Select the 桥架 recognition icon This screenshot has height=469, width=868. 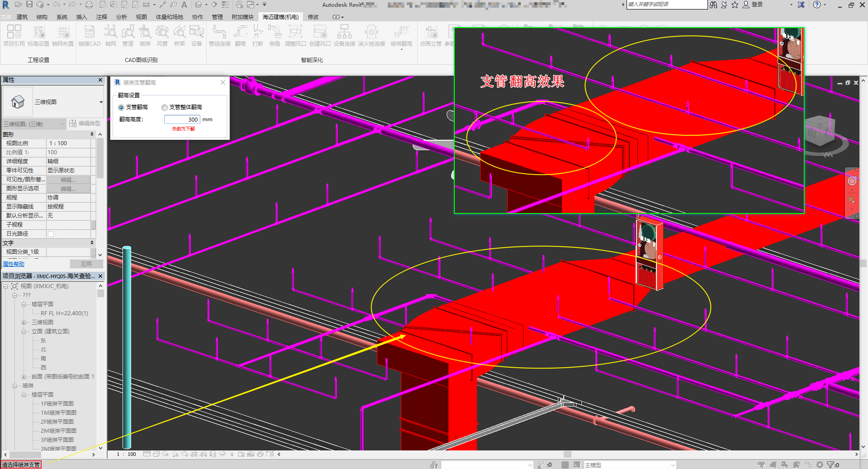(179, 35)
